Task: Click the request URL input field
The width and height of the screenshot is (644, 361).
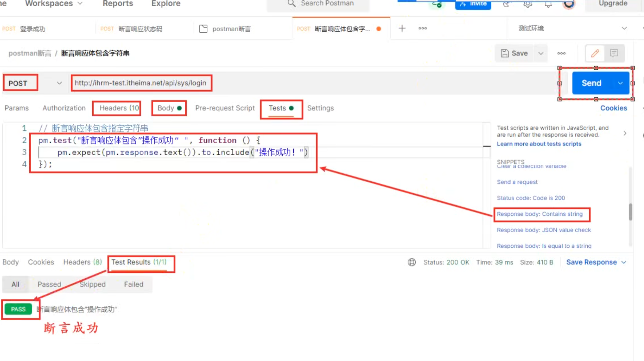Action: [309, 83]
